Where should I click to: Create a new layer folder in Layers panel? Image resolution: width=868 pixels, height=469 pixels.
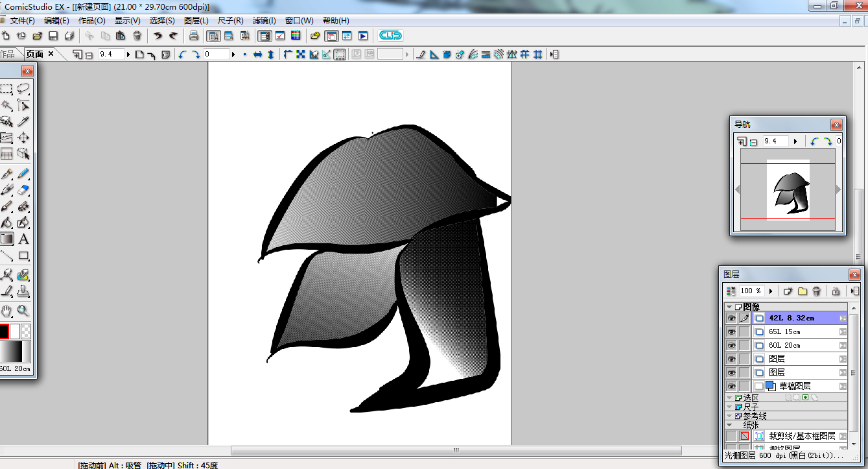803,291
